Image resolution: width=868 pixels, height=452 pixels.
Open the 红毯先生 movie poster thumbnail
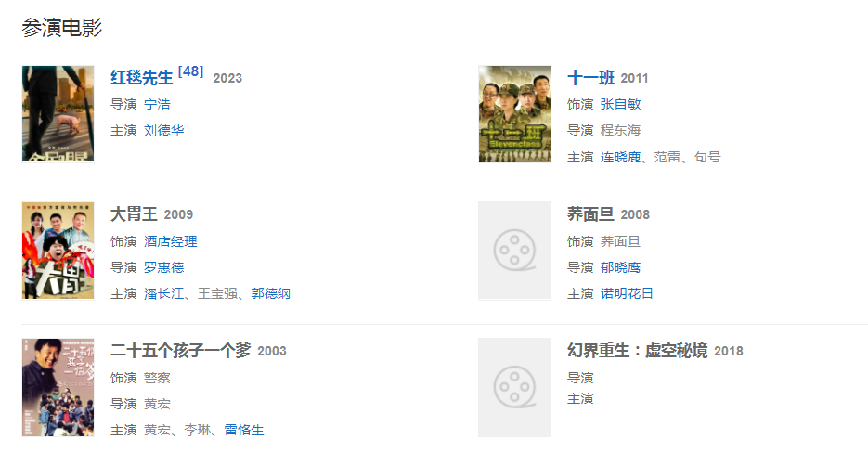pos(58,113)
